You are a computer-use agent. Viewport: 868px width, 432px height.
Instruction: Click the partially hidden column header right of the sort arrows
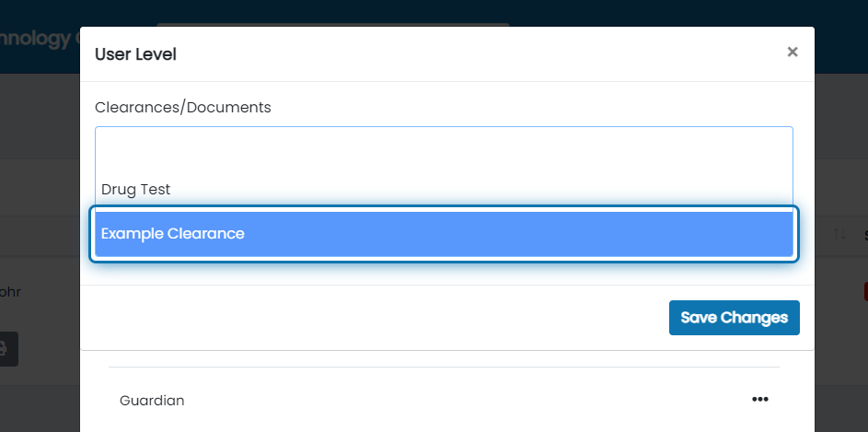(866, 236)
